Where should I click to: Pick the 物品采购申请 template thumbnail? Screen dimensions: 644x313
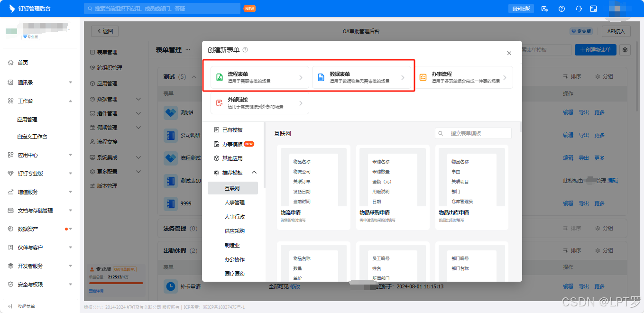coord(393,187)
